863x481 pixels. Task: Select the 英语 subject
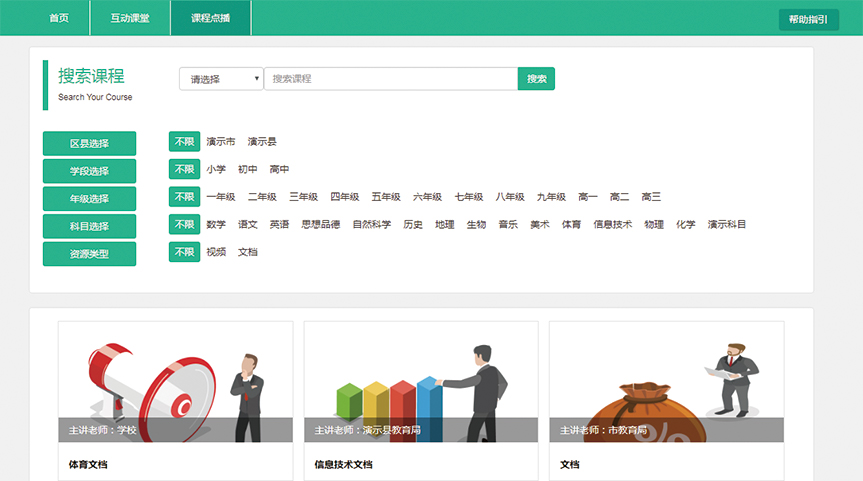tap(279, 224)
